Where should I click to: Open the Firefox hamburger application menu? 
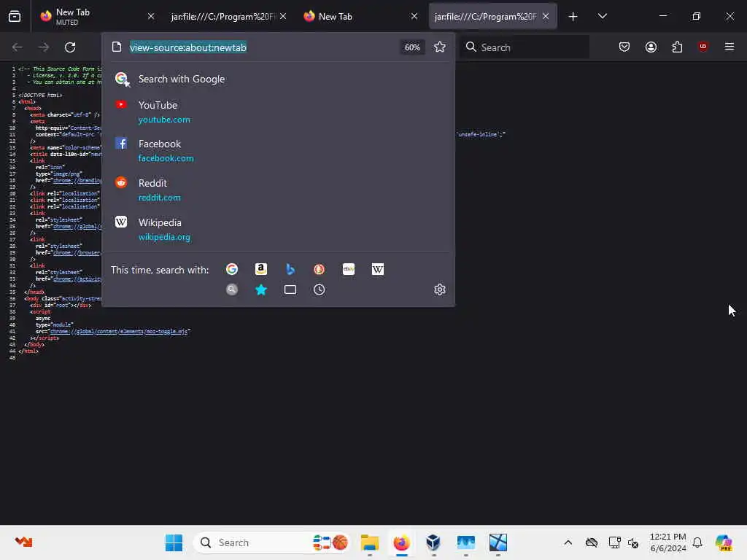[x=729, y=47]
